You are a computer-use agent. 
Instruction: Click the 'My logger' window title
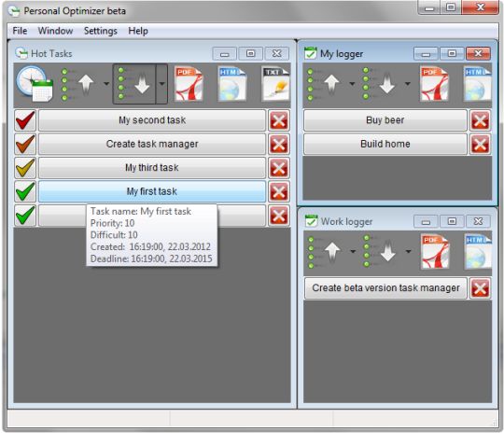click(x=342, y=54)
